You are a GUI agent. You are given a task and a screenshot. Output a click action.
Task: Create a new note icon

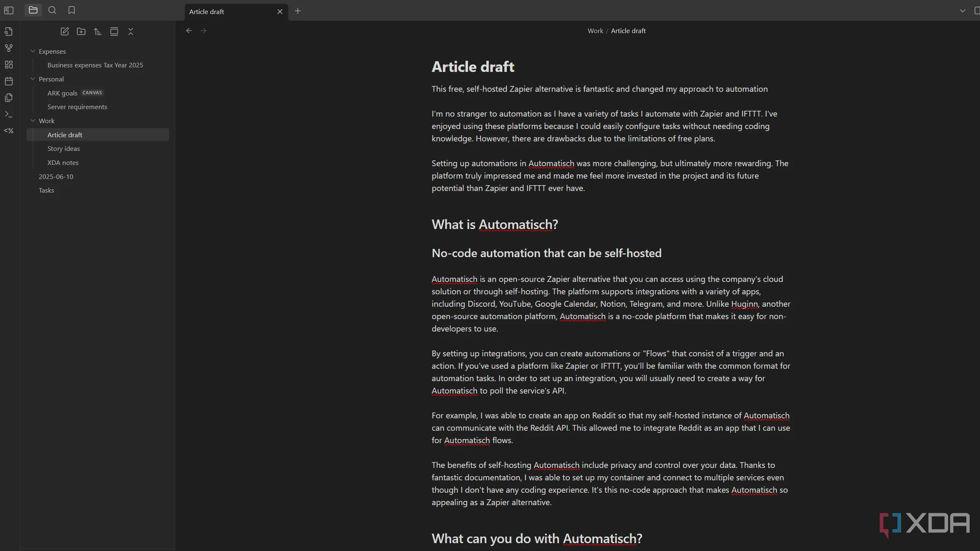tap(65, 31)
